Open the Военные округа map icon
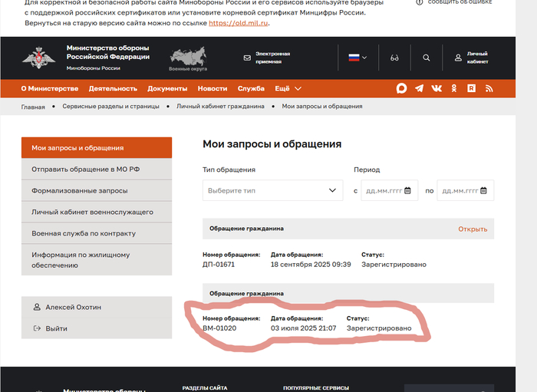 coord(187,58)
